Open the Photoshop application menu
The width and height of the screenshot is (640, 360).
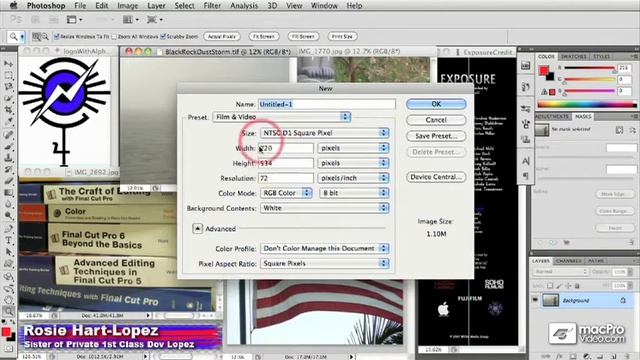[46, 6]
